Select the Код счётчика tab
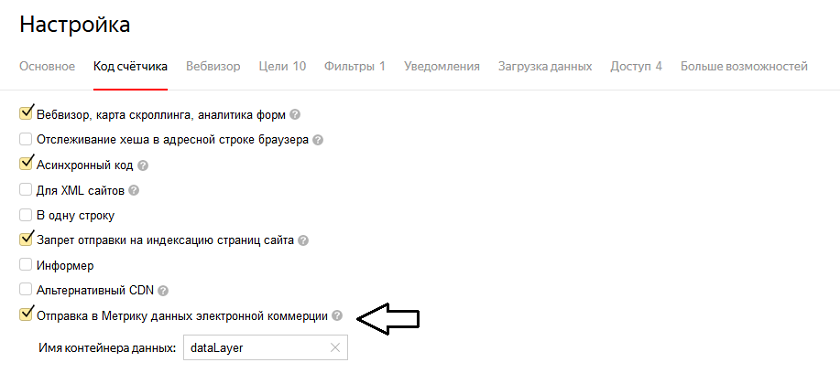This screenshot has height=373, width=840. point(130,66)
